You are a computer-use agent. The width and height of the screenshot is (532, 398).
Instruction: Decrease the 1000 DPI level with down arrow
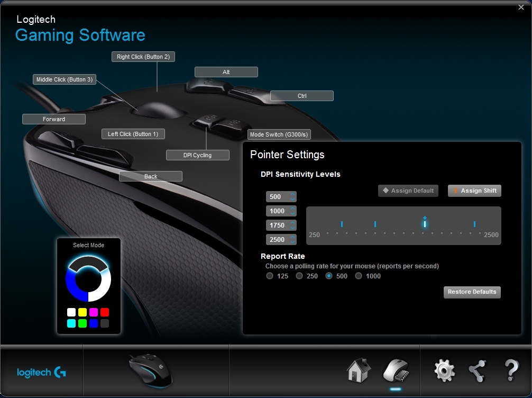(292, 213)
